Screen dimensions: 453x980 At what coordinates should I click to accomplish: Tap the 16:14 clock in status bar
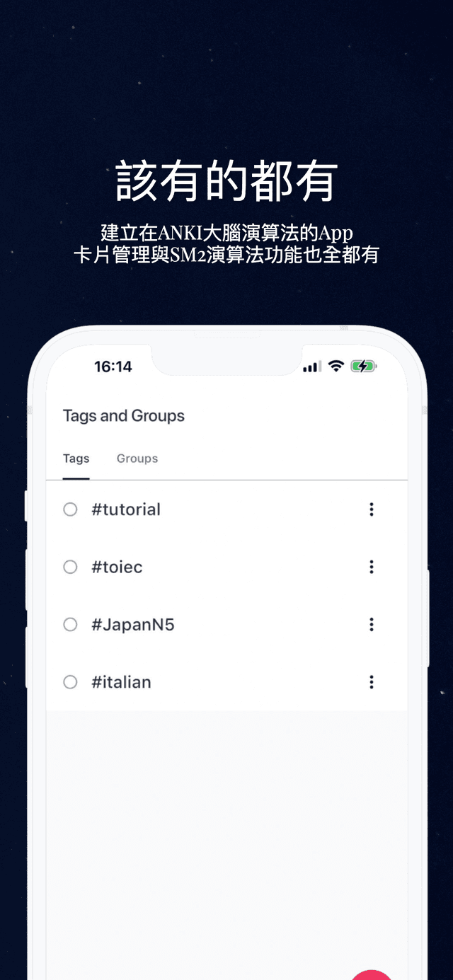click(113, 367)
